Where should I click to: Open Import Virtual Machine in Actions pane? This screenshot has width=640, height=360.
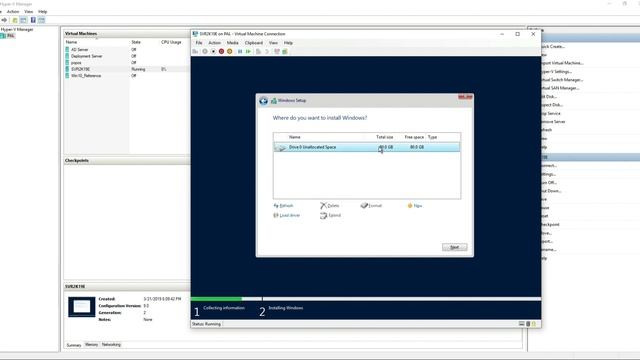click(562, 63)
